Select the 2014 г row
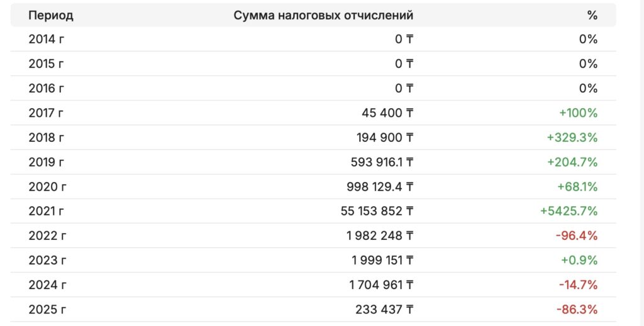Viewport: 644px width, 326px height. click(x=313, y=40)
